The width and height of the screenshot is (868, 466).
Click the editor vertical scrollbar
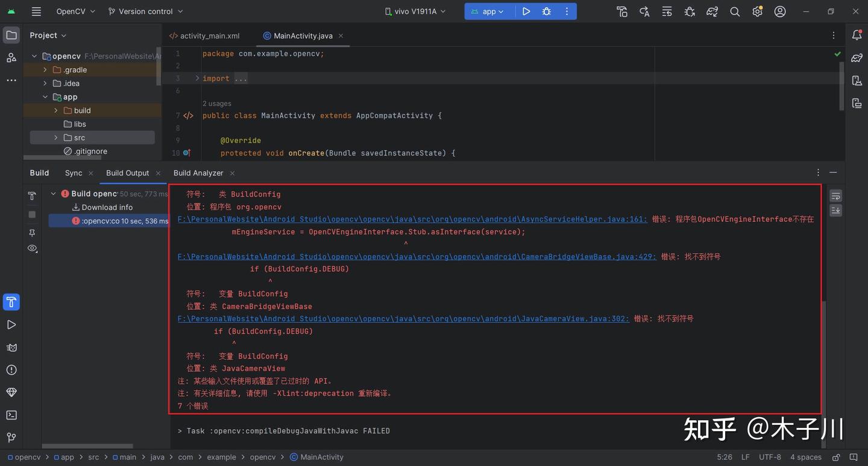(841, 84)
